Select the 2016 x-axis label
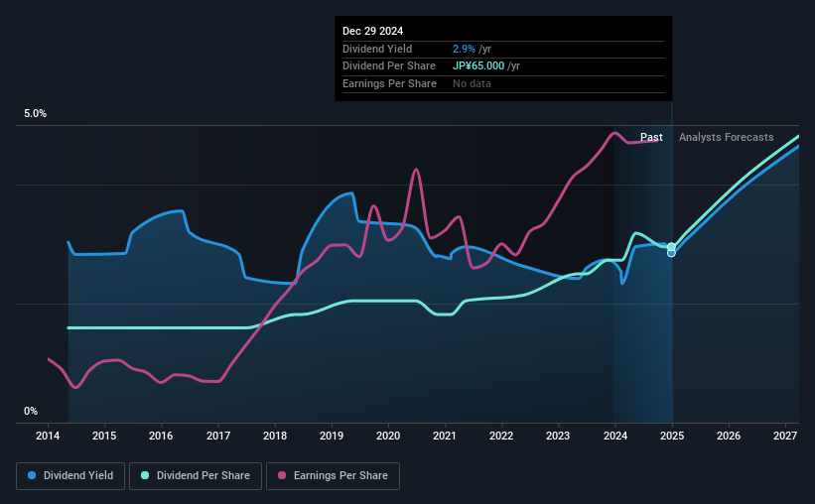The width and height of the screenshot is (815, 504). 161,436
